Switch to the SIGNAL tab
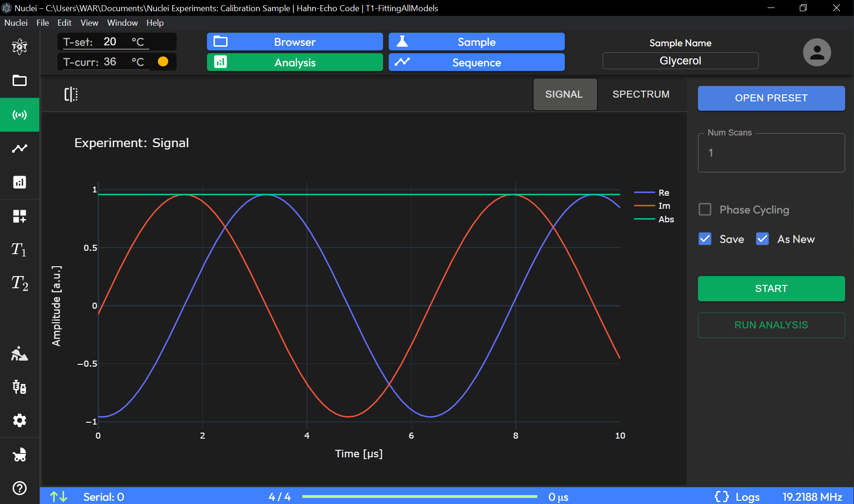This screenshot has height=504, width=854. click(564, 94)
